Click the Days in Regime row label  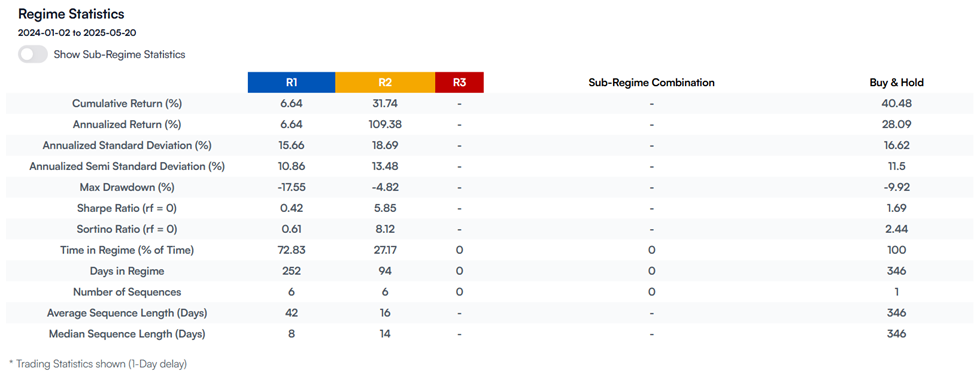127,271
